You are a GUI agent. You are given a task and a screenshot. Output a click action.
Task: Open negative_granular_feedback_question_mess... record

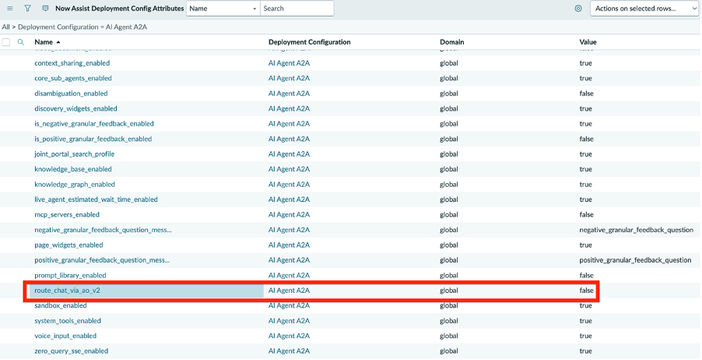pyautogui.click(x=103, y=230)
